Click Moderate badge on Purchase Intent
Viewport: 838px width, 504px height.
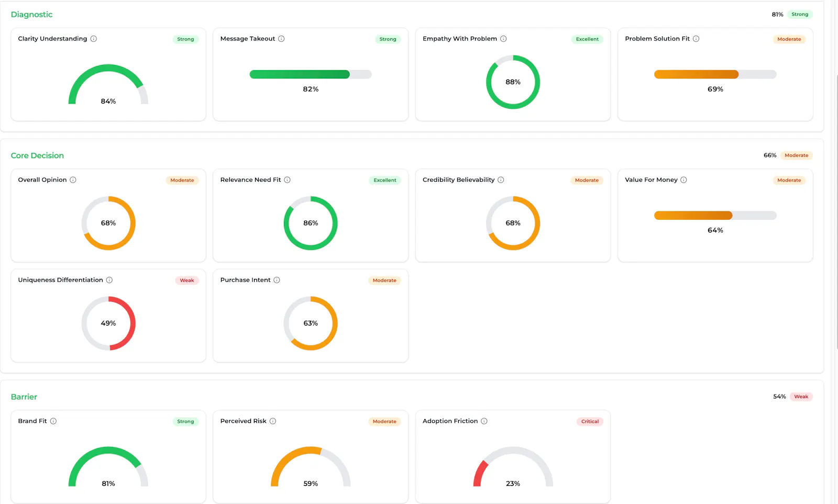pos(384,281)
